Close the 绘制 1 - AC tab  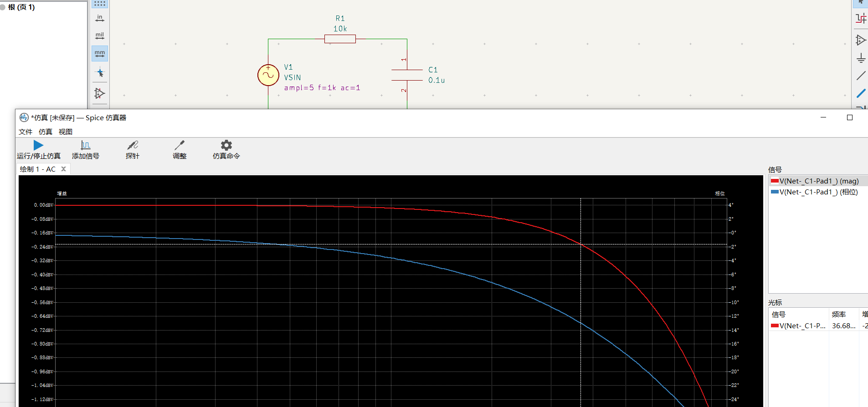(x=64, y=169)
